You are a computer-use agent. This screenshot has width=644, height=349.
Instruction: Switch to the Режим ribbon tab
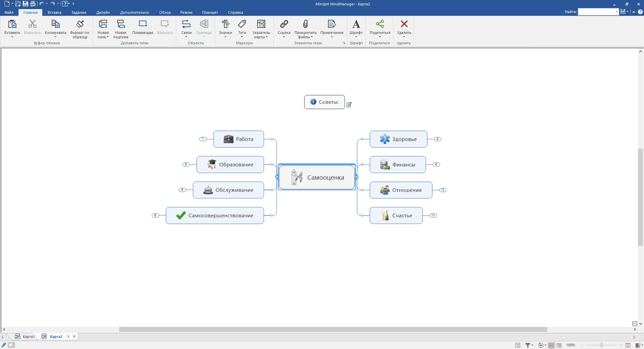pos(186,12)
